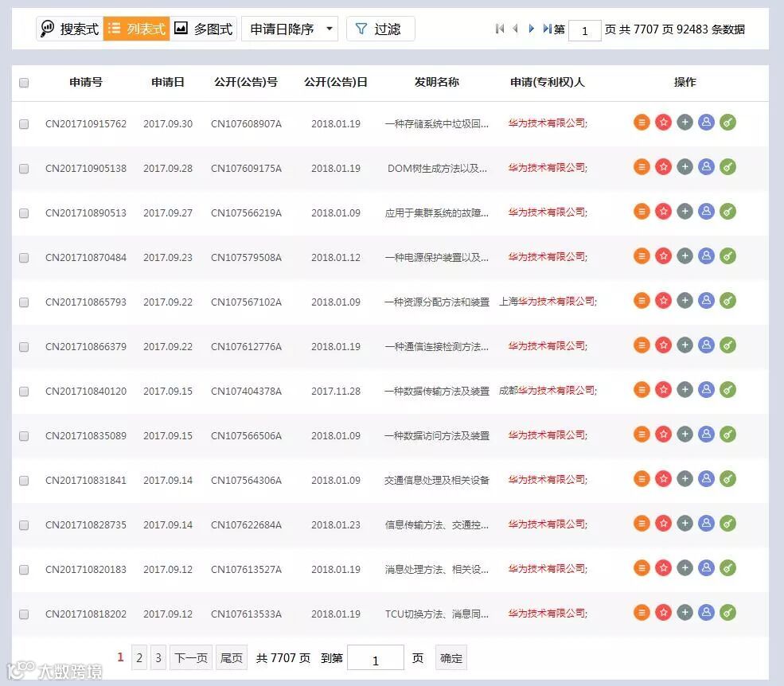
Task: Click orange list icon in CN201710890513 row
Action: (642, 211)
